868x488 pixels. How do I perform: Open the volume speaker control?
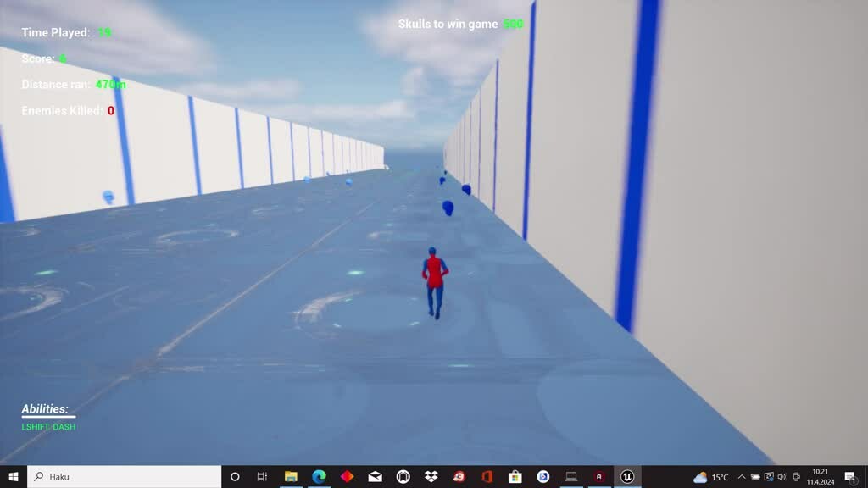click(782, 477)
